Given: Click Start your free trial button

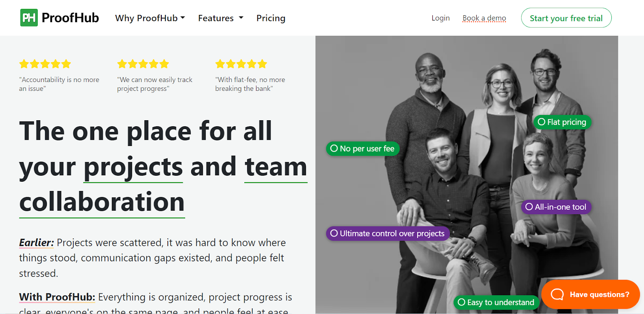Looking at the screenshot, I should click(566, 18).
